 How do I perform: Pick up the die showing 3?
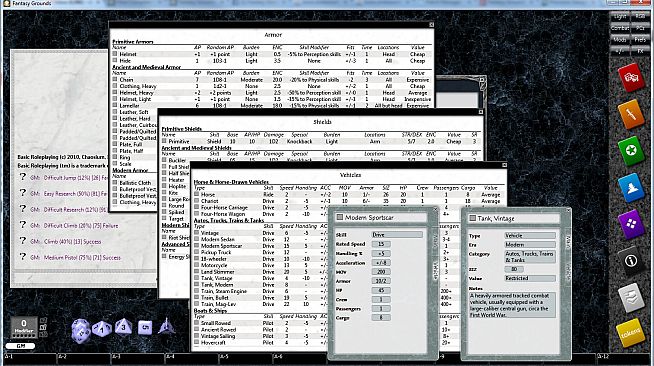[123, 327]
